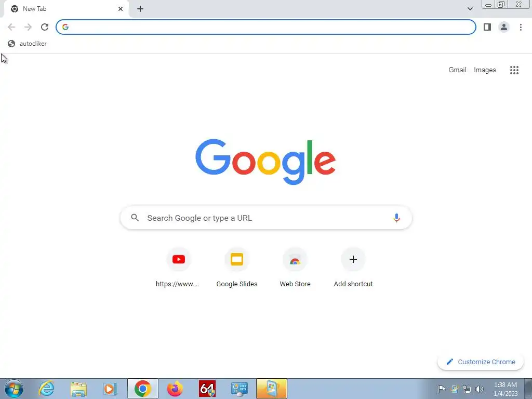Expand the tab search dropdown arrow
Screen dimensions: 532x399
click(x=470, y=9)
